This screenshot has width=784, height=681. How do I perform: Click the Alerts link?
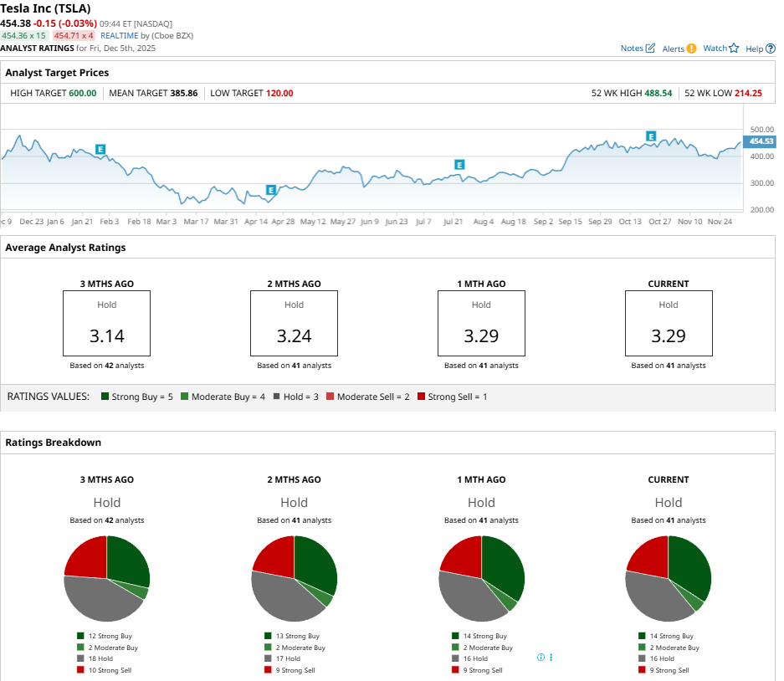point(673,49)
